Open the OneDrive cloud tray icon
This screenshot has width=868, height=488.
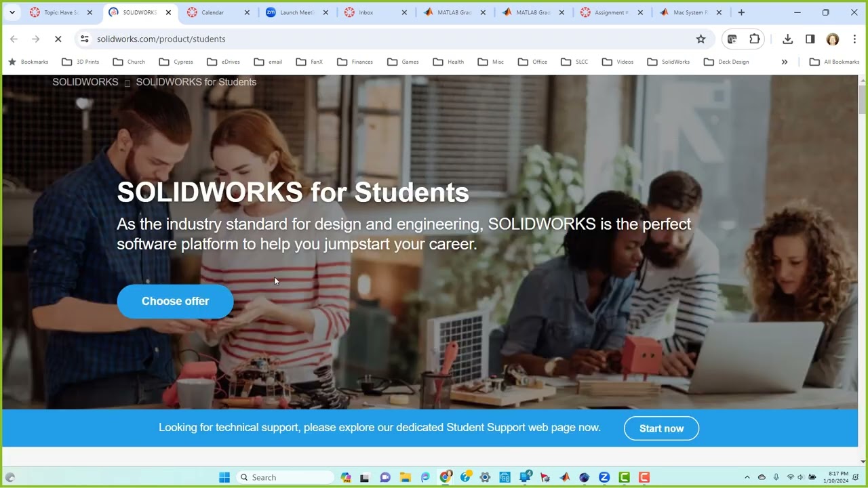(762, 478)
